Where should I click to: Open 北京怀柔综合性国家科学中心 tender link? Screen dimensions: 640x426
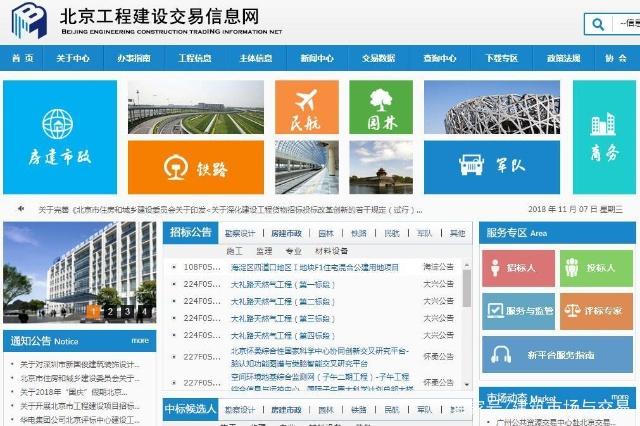(x=320, y=357)
